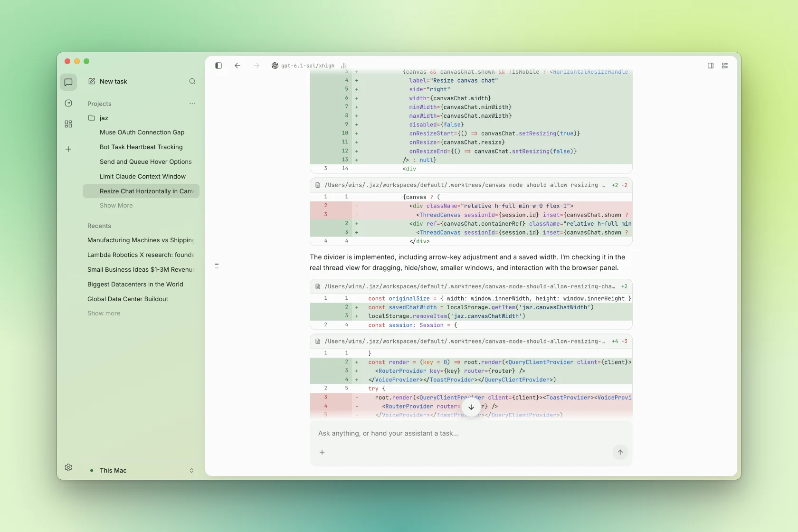Open the +2 -2 diff file header

(x=471, y=185)
